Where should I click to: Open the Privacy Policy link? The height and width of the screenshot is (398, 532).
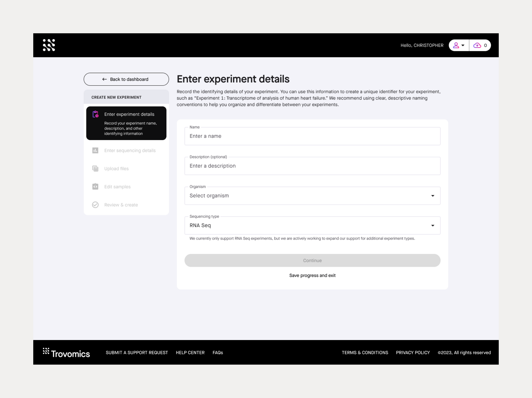point(413,353)
